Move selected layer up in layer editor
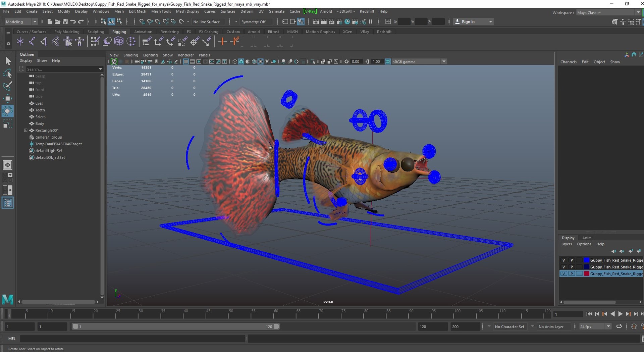 tap(613, 251)
